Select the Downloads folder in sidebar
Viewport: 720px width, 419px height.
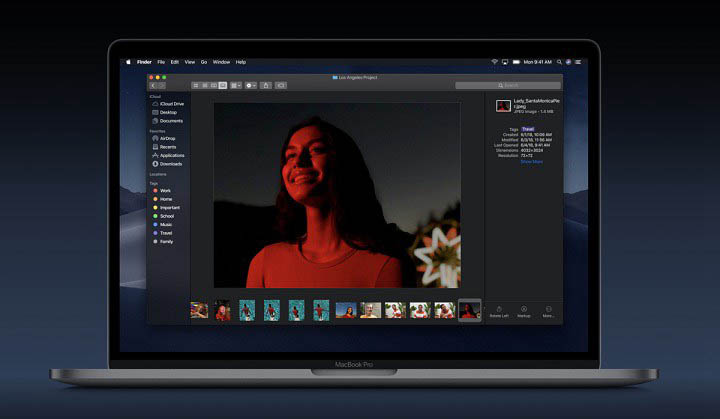(170, 164)
